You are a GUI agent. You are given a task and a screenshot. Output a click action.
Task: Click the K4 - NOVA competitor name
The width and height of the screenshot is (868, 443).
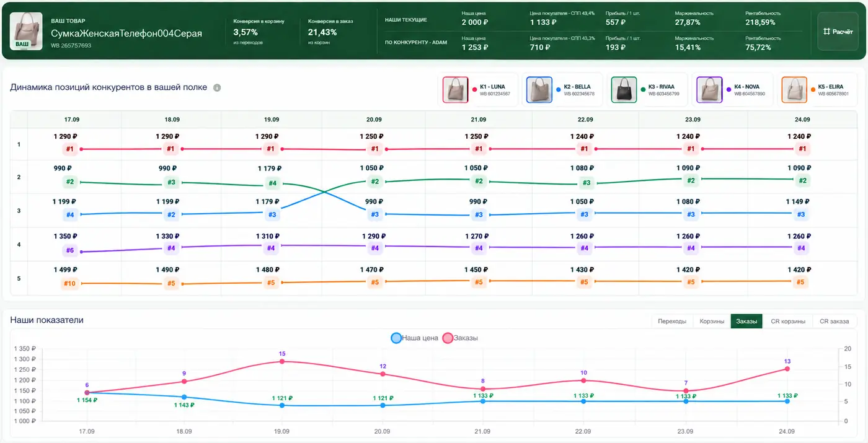point(748,87)
